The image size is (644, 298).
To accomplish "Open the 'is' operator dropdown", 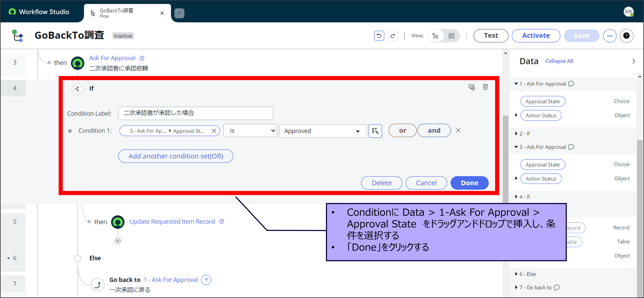I will (x=250, y=131).
